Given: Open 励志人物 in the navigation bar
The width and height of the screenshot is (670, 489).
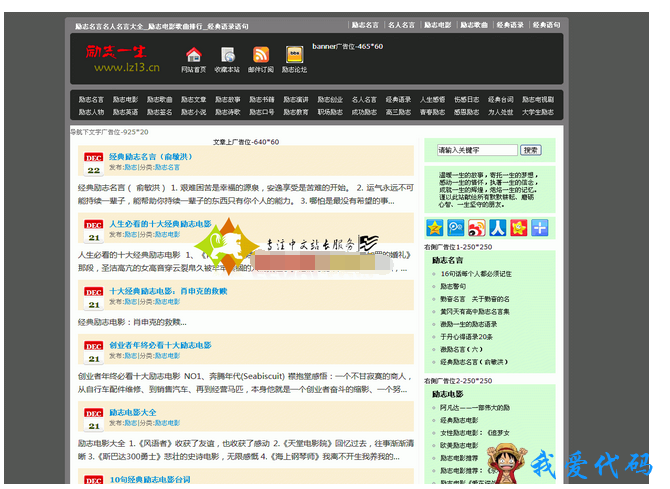Looking at the screenshot, I should tap(91, 112).
